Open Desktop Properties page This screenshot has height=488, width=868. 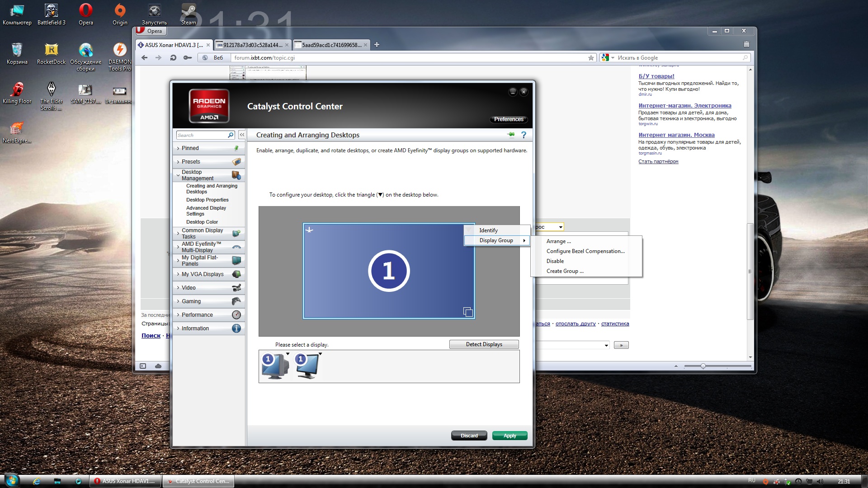[x=207, y=200]
